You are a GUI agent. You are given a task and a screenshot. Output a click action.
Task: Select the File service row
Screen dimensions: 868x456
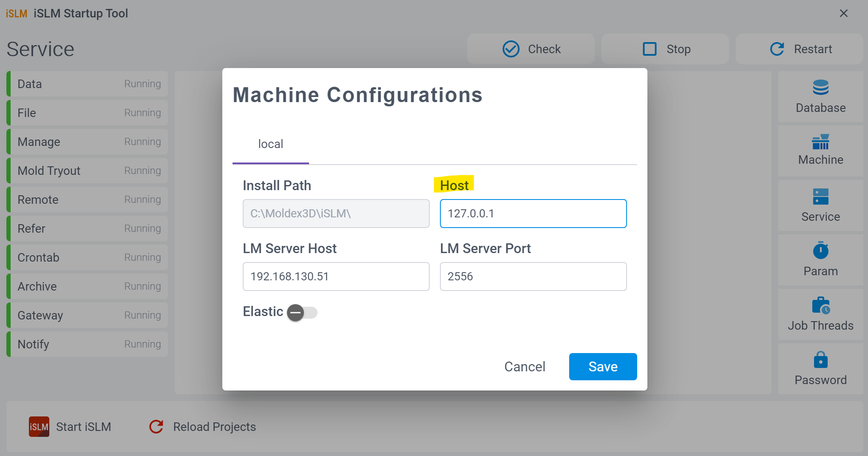coord(87,113)
